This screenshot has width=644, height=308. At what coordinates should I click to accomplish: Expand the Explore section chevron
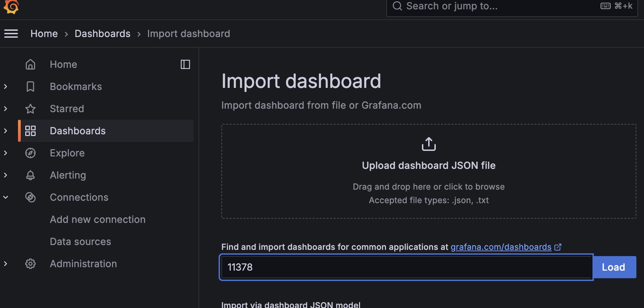6,153
